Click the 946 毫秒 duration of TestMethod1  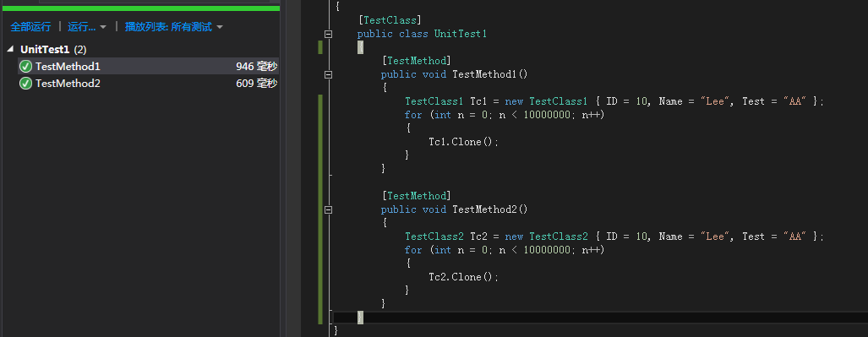coord(256,67)
